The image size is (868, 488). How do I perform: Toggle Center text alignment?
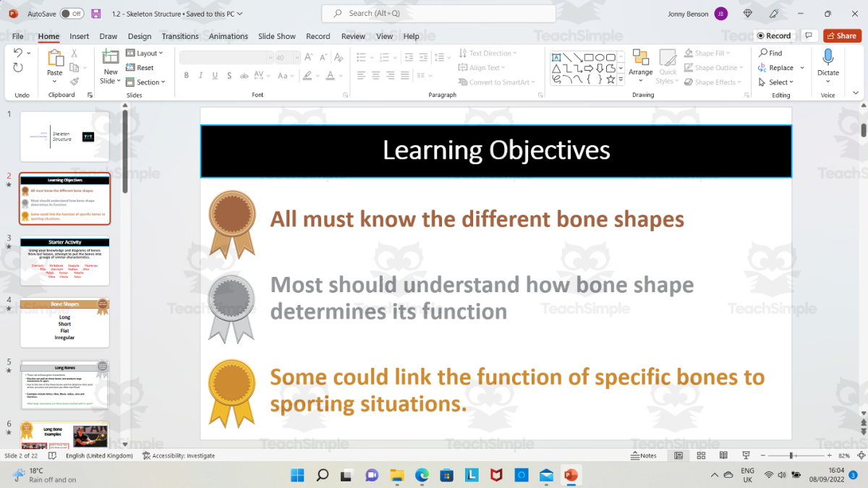pos(376,75)
